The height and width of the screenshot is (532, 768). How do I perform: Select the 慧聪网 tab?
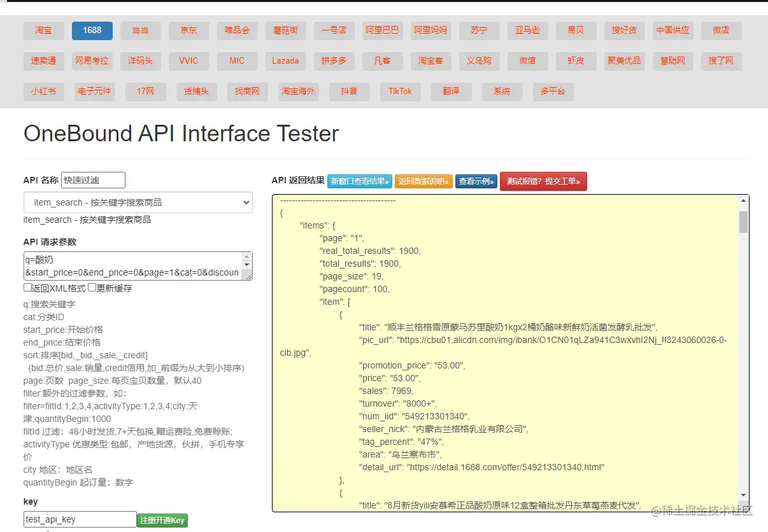[673, 61]
